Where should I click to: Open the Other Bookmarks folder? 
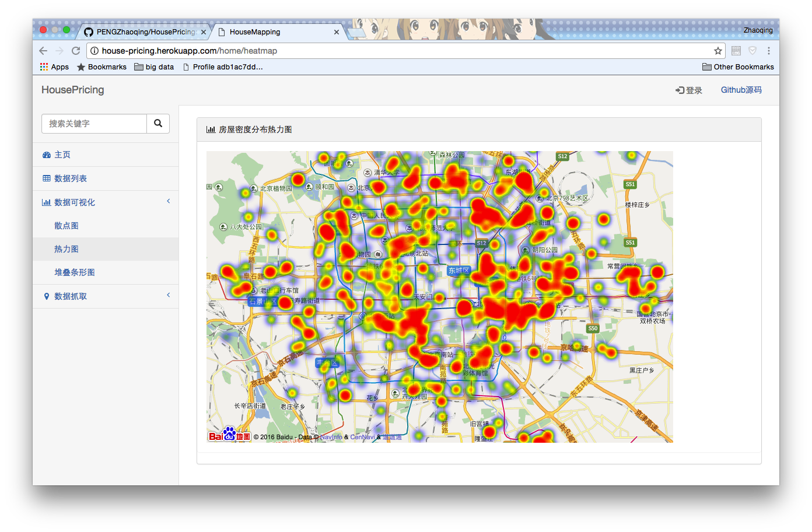(738, 67)
